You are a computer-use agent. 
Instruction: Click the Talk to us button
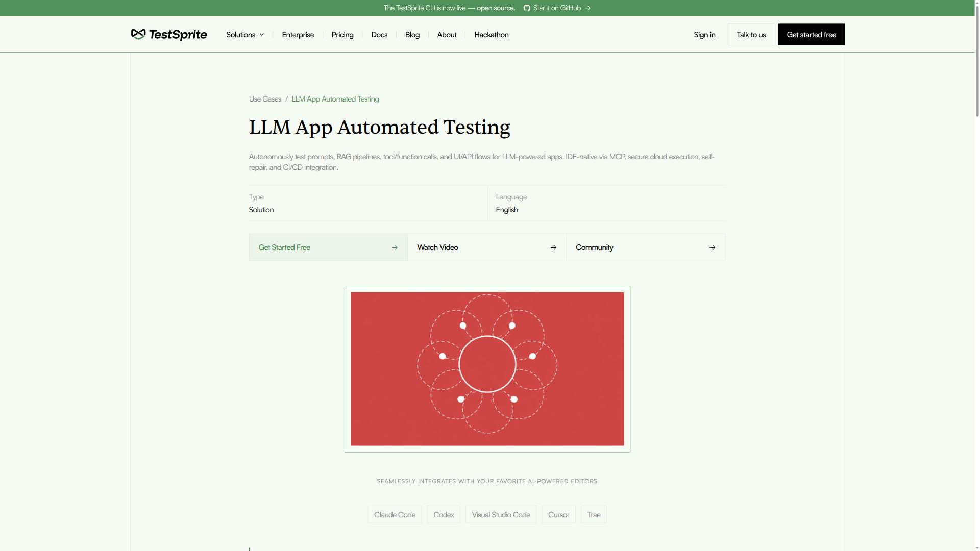click(751, 35)
